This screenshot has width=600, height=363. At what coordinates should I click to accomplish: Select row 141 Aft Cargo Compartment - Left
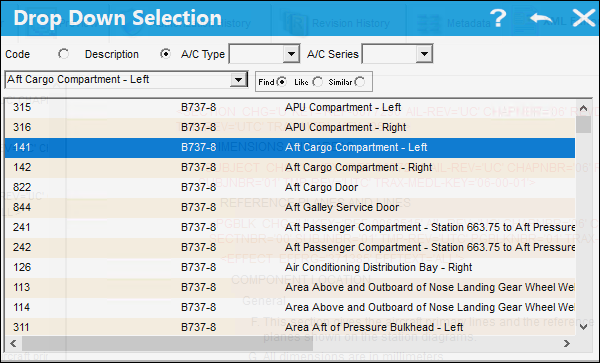click(x=290, y=148)
